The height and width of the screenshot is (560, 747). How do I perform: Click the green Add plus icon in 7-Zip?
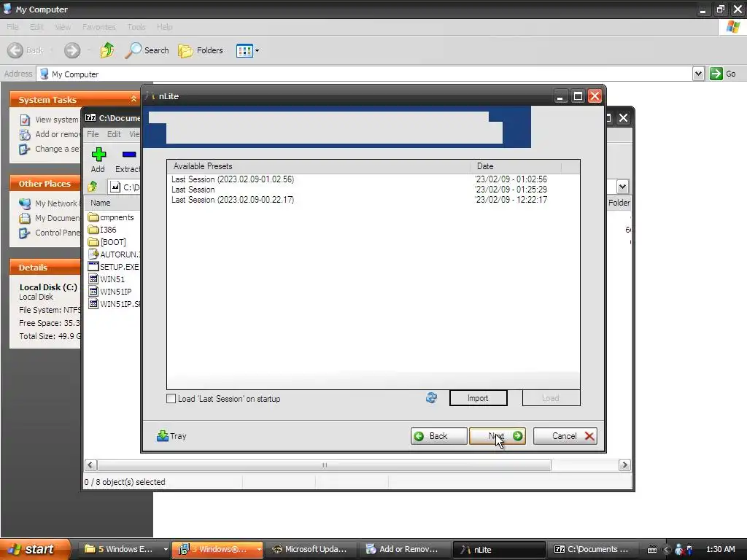pyautogui.click(x=98, y=155)
